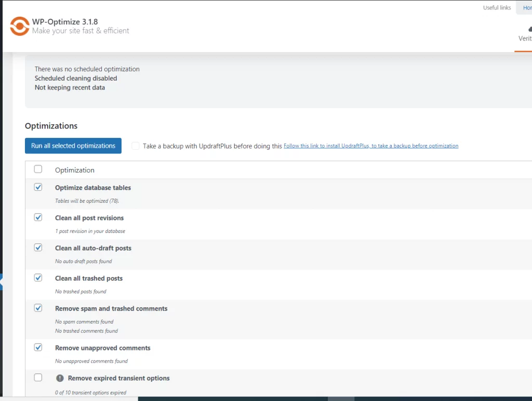Click 'No trashed posts found' note

[81, 292]
